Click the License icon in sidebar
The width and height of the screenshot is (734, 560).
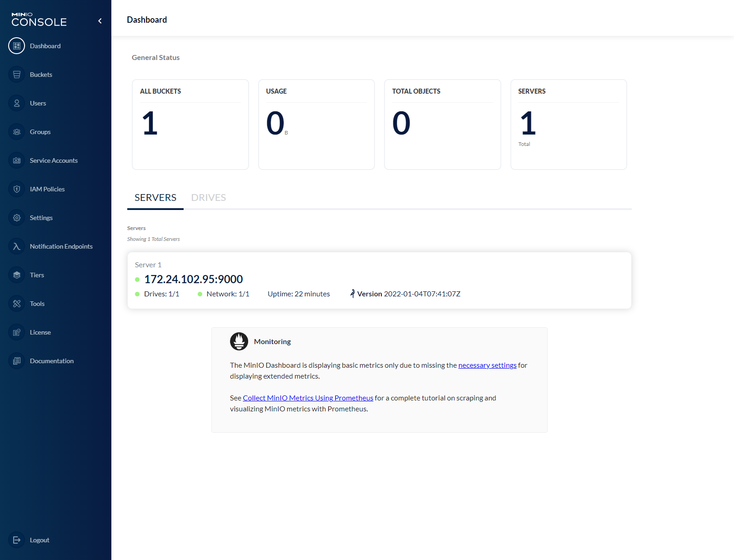click(17, 332)
